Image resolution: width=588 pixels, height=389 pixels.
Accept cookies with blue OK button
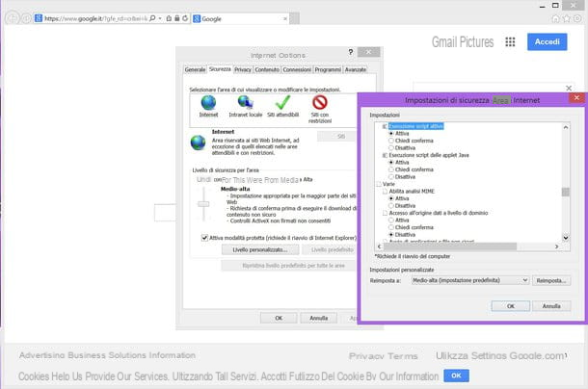coord(456,376)
